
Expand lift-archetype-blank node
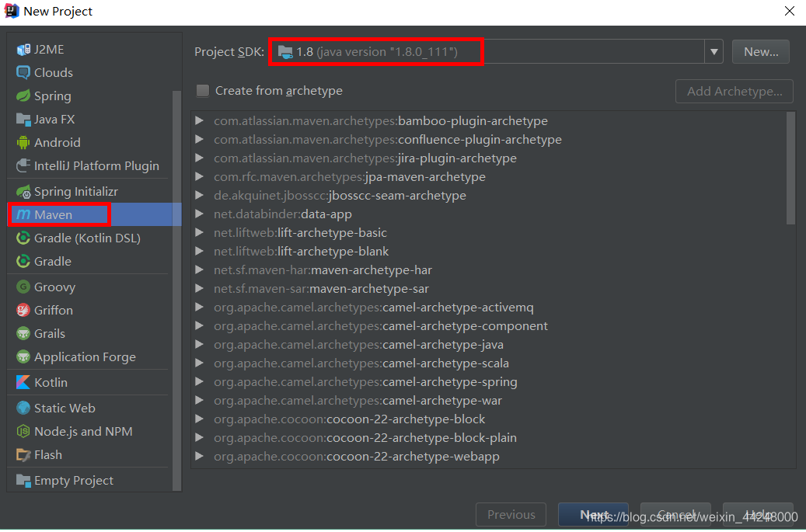[200, 251]
